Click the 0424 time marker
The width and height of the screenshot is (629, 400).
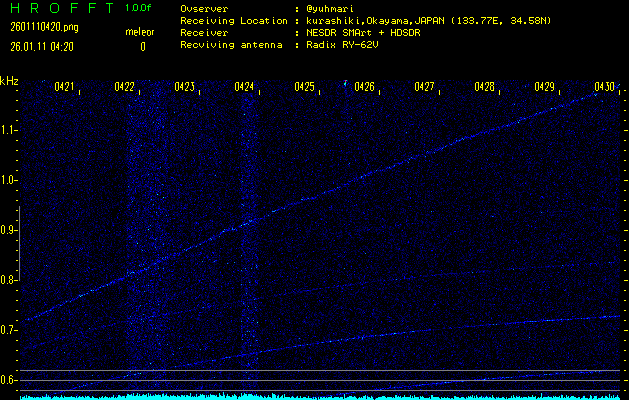pyautogui.click(x=244, y=87)
